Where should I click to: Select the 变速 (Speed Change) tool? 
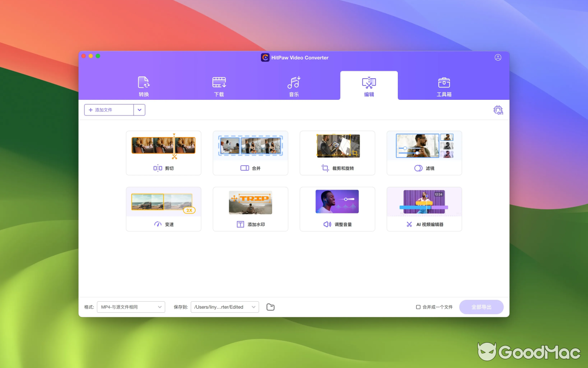pos(163,209)
